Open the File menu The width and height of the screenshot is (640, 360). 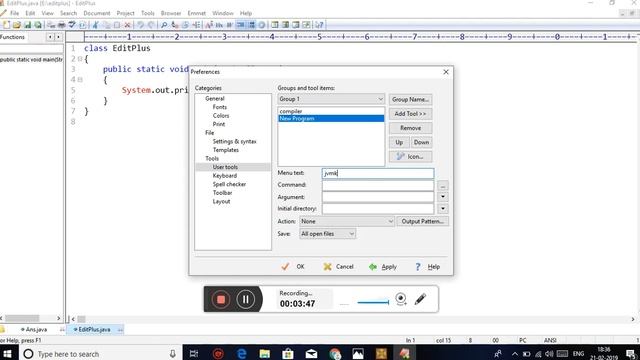tap(14, 13)
